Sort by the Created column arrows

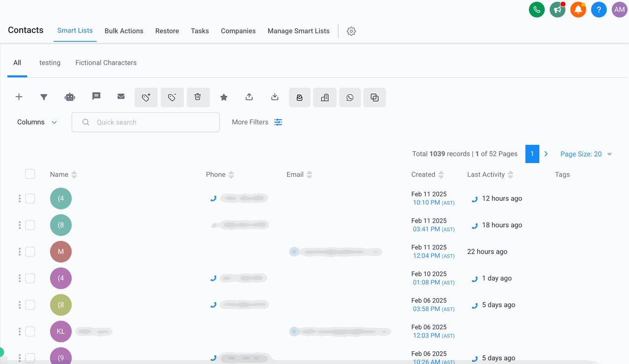(441, 175)
